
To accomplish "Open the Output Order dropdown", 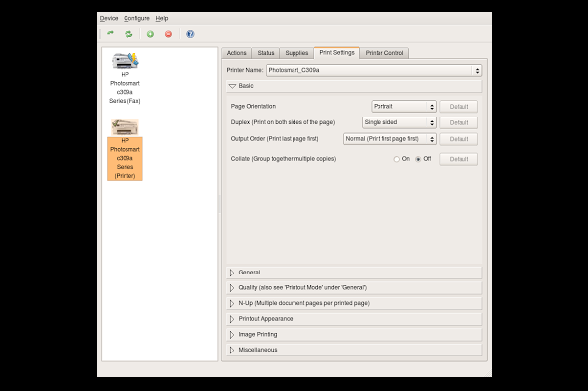I will [389, 139].
